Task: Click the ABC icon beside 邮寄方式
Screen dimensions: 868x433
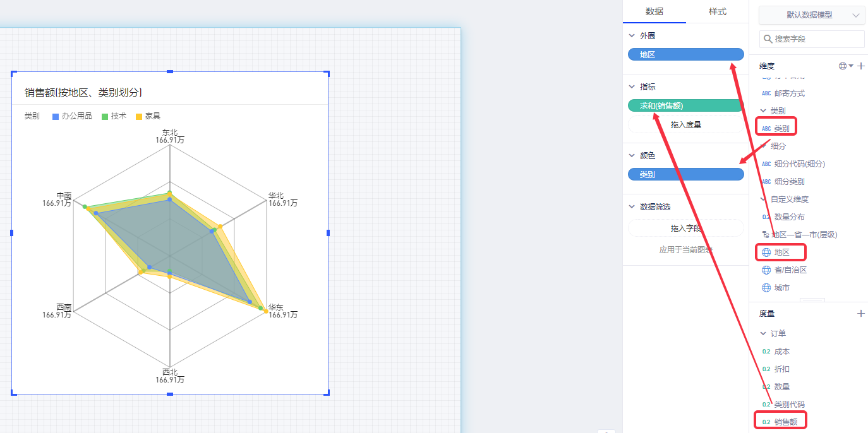Action: (766, 93)
